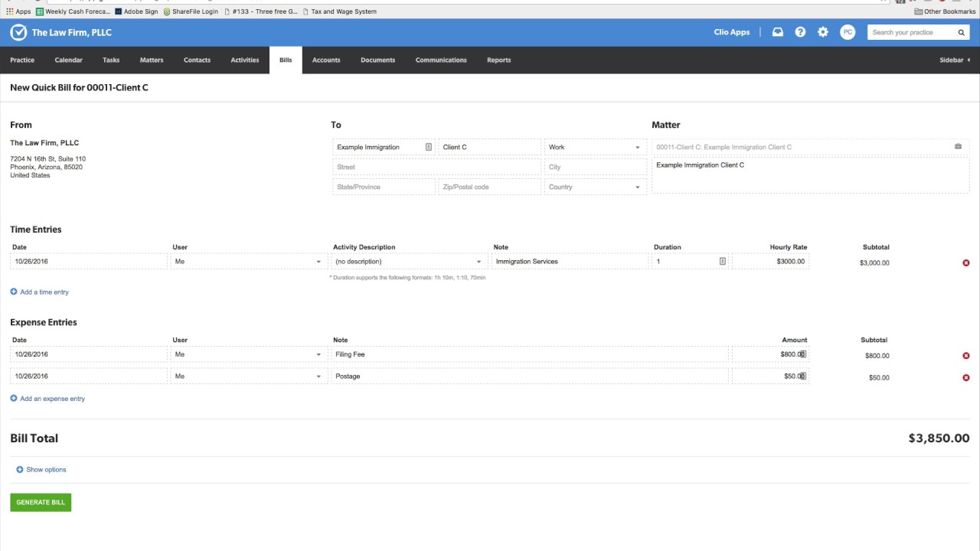Open the Work address type dropdown
The width and height of the screenshot is (980, 551).
[595, 147]
